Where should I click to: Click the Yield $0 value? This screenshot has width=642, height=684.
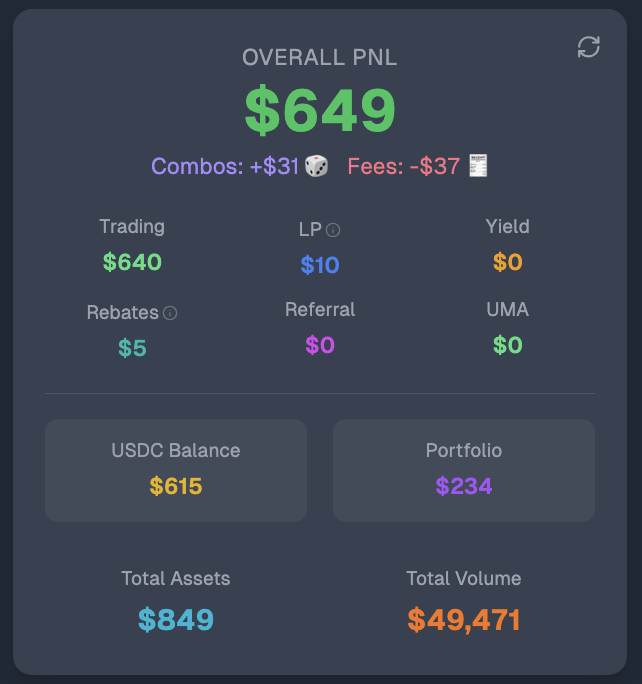(x=508, y=262)
